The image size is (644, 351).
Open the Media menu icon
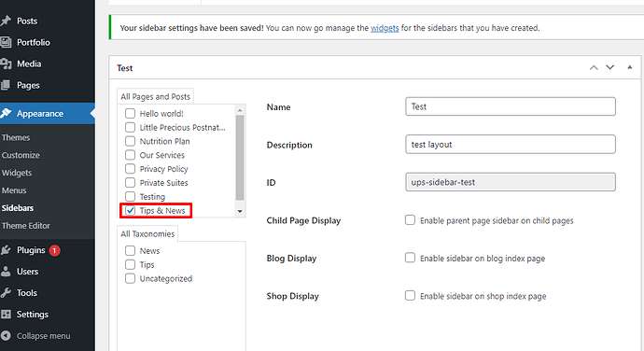(6, 63)
